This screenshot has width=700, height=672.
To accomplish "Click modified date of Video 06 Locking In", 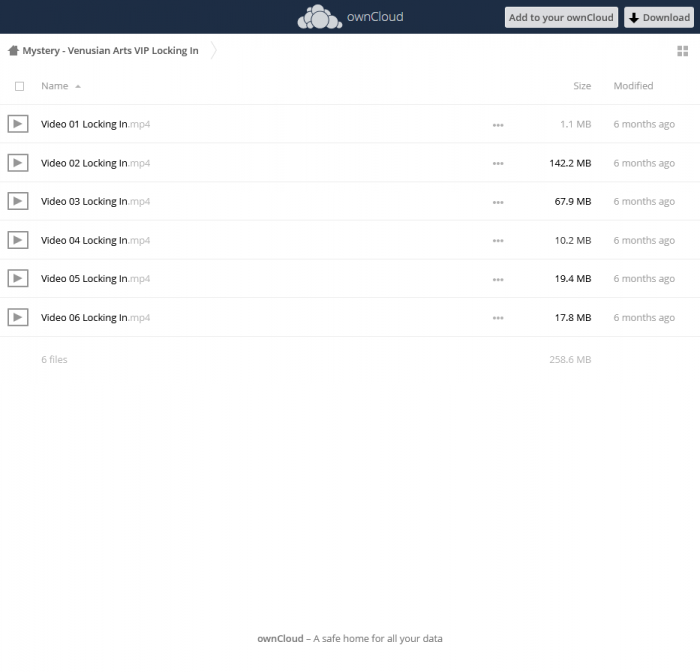I will click(x=644, y=317).
